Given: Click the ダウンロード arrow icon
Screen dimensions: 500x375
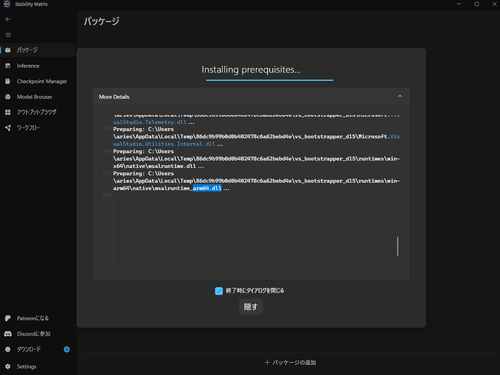Looking at the screenshot, I should coord(8,349).
